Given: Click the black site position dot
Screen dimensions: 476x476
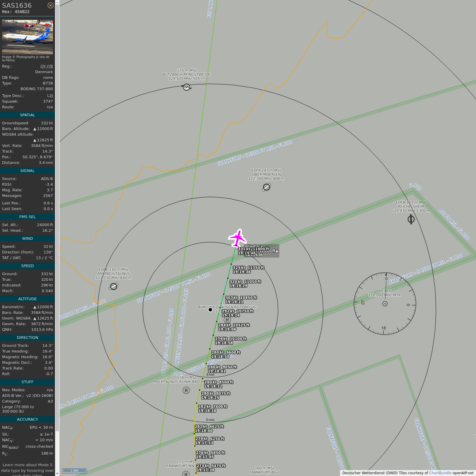Looking at the screenshot, I should point(210,310).
